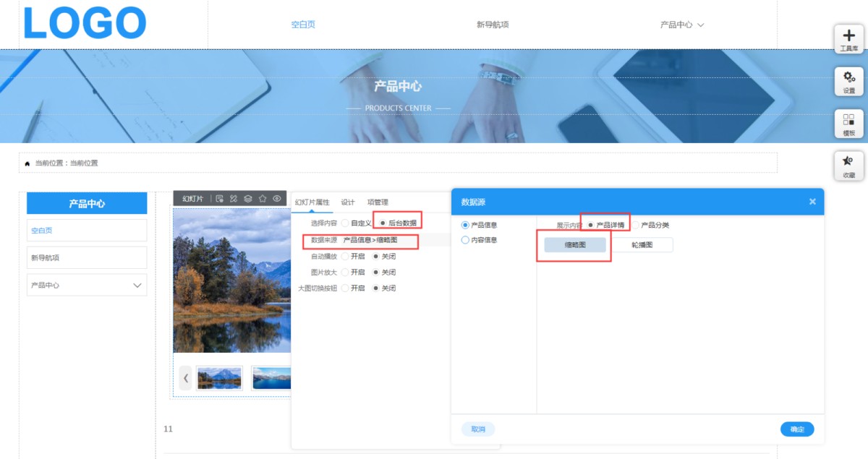The height and width of the screenshot is (459, 868).
Task: Choose the 产品分类 radio option
Action: pos(637,225)
